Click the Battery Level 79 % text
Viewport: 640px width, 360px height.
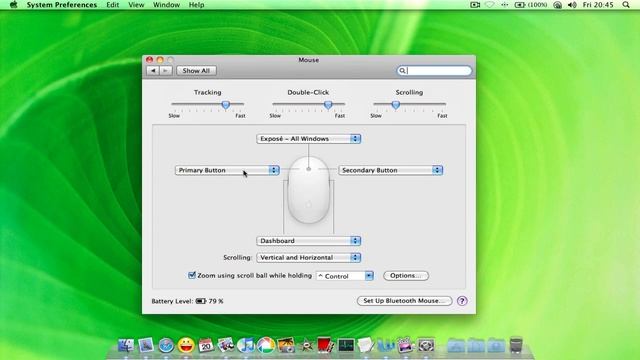click(x=187, y=301)
